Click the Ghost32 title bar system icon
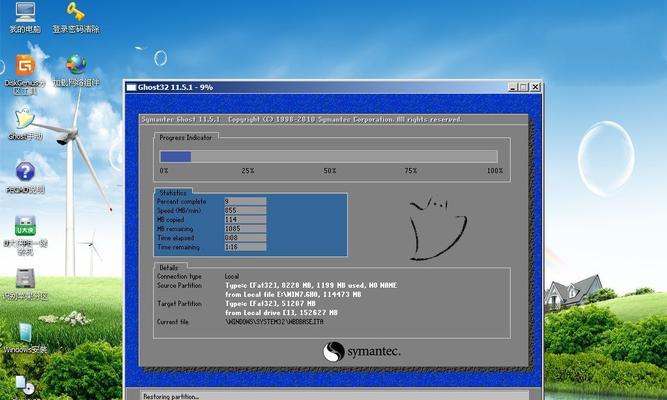This screenshot has width=667, height=400. pos(131,87)
